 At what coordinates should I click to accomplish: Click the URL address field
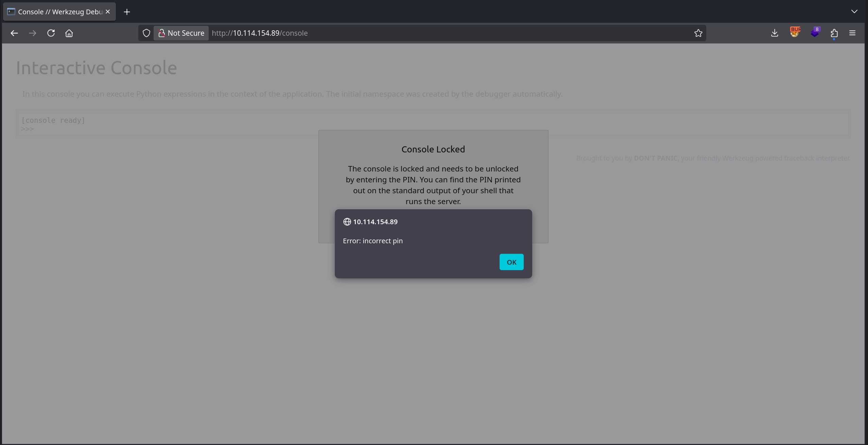442,33
